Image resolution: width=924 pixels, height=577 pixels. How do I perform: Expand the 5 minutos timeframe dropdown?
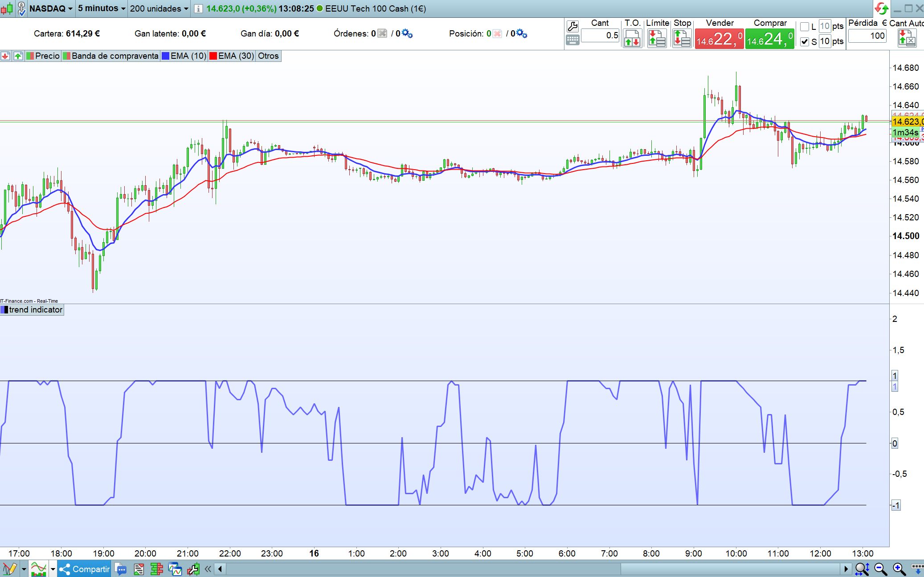tap(102, 8)
